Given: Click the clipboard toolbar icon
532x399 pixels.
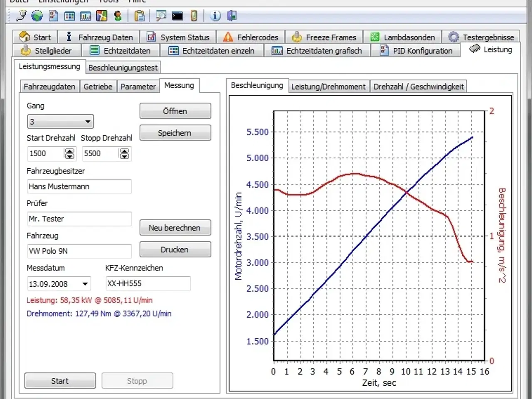Looking at the screenshot, I should coord(140,16).
